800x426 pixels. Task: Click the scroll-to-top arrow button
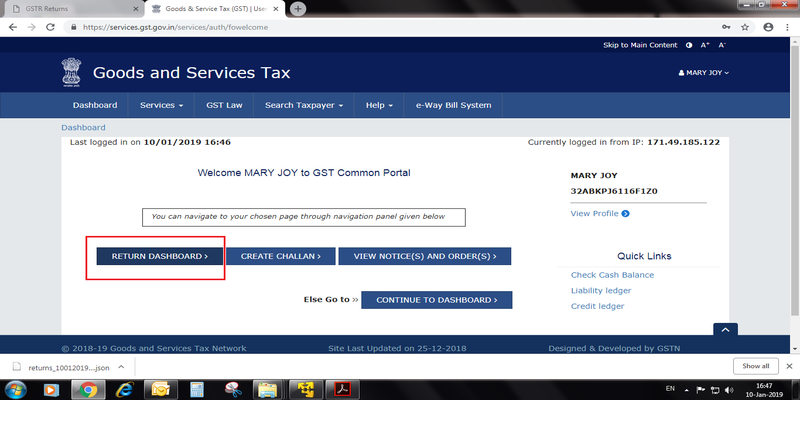725,330
